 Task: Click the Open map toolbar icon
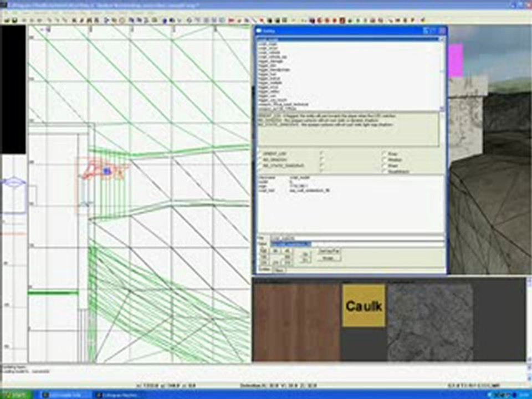pos(7,21)
